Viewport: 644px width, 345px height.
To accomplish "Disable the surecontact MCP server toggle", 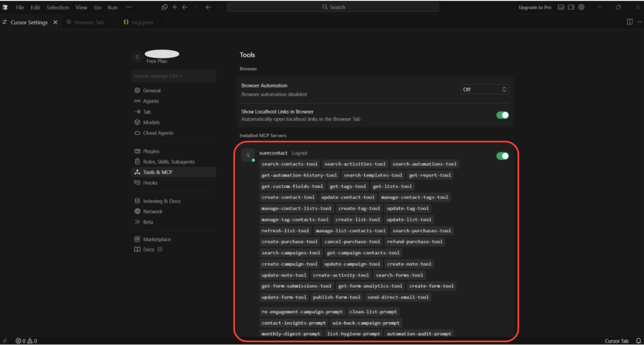I will [502, 156].
